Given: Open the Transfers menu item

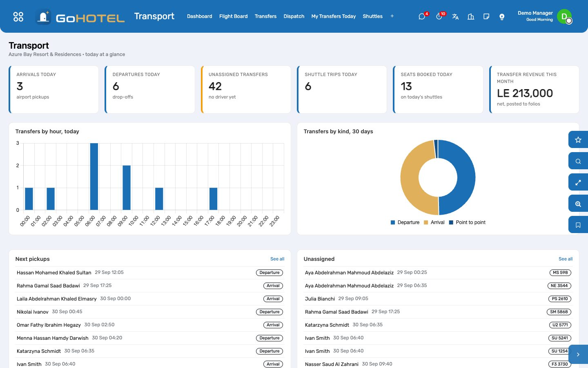Looking at the screenshot, I should click(x=265, y=16).
